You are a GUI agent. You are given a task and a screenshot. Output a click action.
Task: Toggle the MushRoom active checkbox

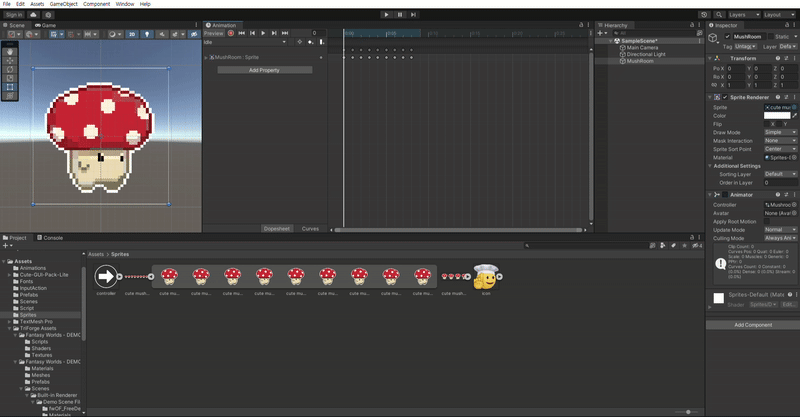pyautogui.click(x=727, y=37)
